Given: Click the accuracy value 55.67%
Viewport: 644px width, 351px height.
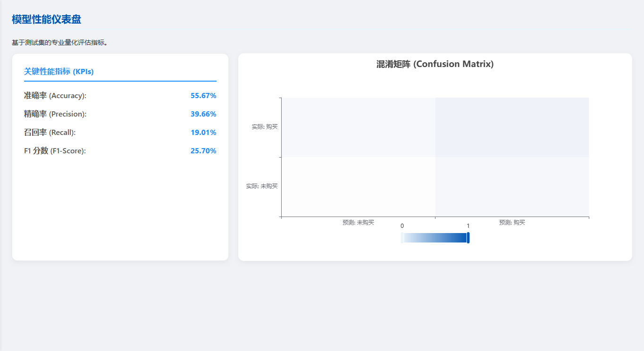Looking at the screenshot, I should [203, 96].
